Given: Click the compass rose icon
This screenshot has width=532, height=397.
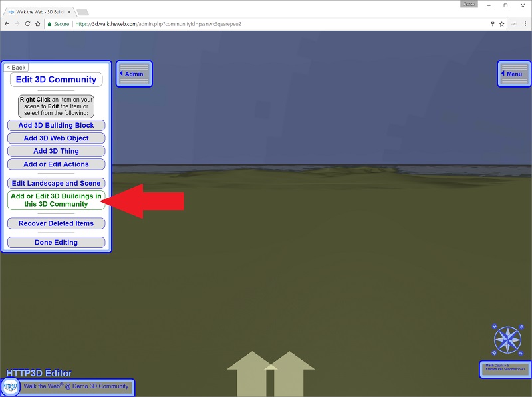Looking at the screenshot, I should (507, 340).
